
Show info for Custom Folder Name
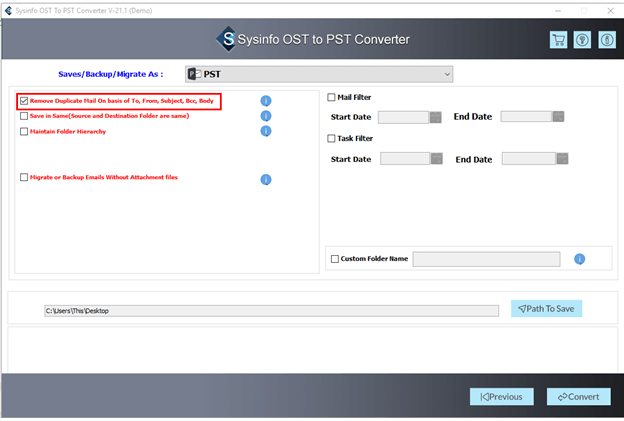point(579,259)
